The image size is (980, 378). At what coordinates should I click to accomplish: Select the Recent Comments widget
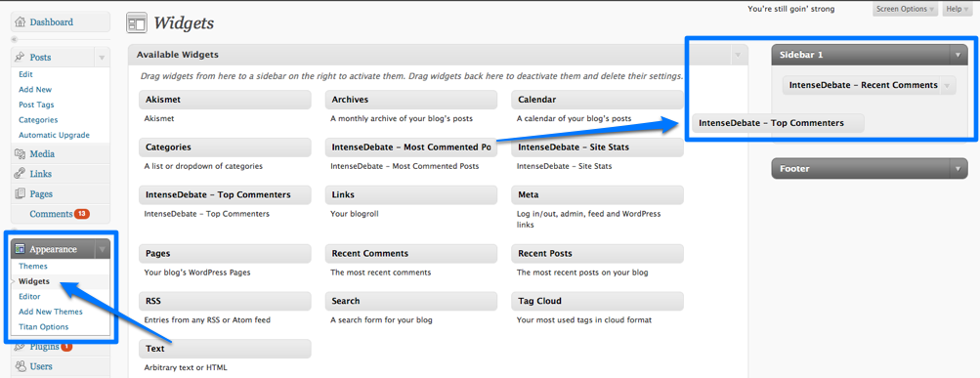(x=411, y=254)
